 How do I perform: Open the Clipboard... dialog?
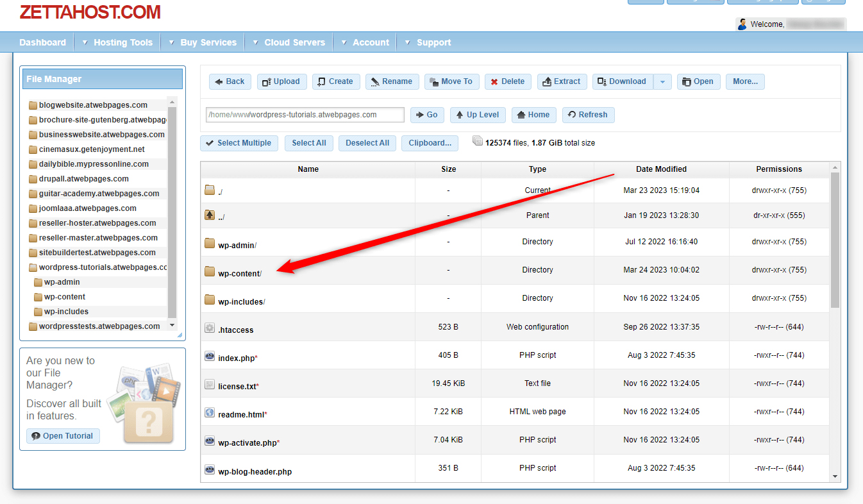[x=430, y=143]
